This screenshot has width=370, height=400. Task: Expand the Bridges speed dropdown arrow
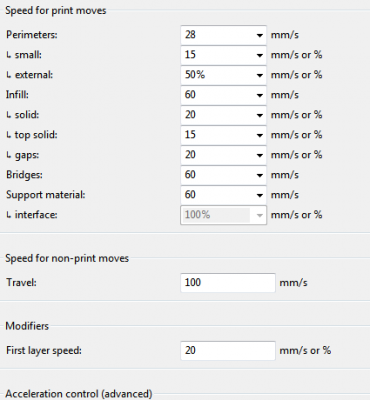coord(260,175)
